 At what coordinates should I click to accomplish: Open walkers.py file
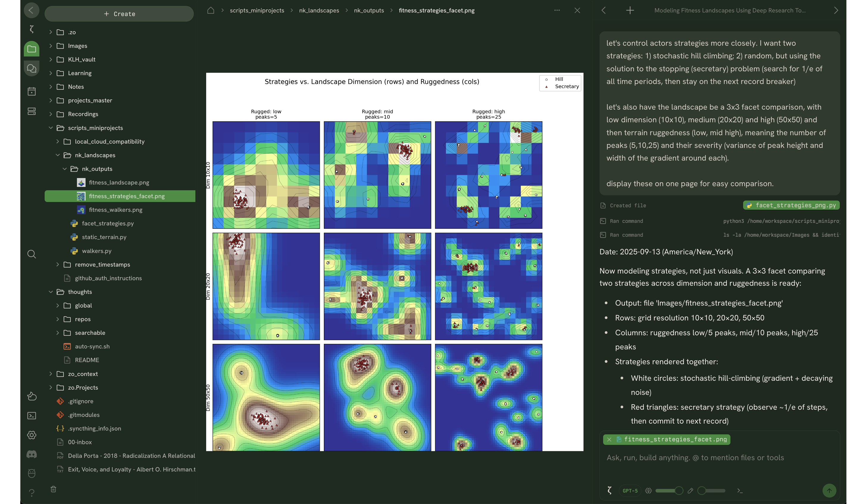96,251
